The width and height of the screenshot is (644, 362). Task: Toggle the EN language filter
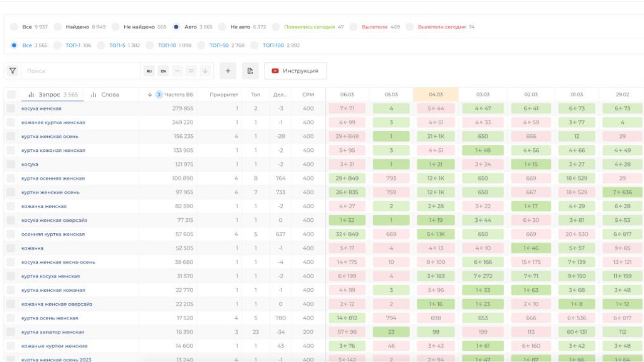click(164, 71)
